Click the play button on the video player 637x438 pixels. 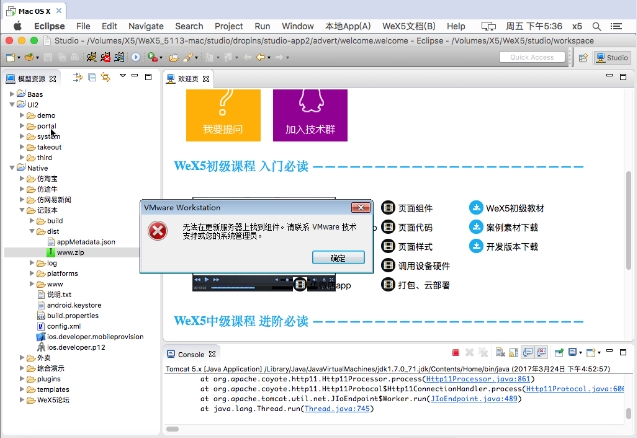coord(207,280)
